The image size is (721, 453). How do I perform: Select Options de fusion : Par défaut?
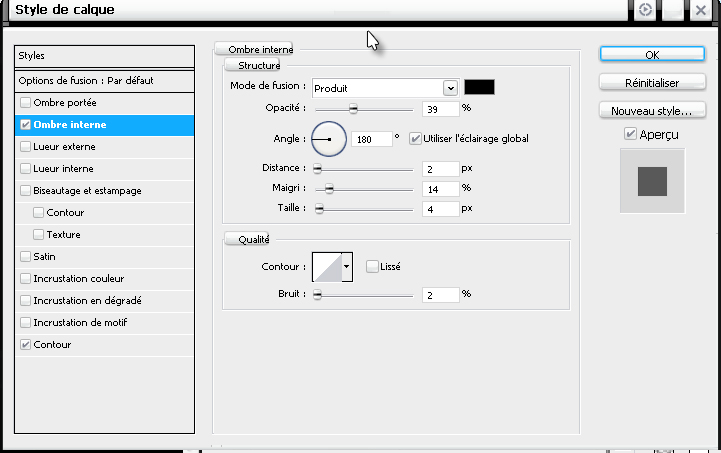104,81
